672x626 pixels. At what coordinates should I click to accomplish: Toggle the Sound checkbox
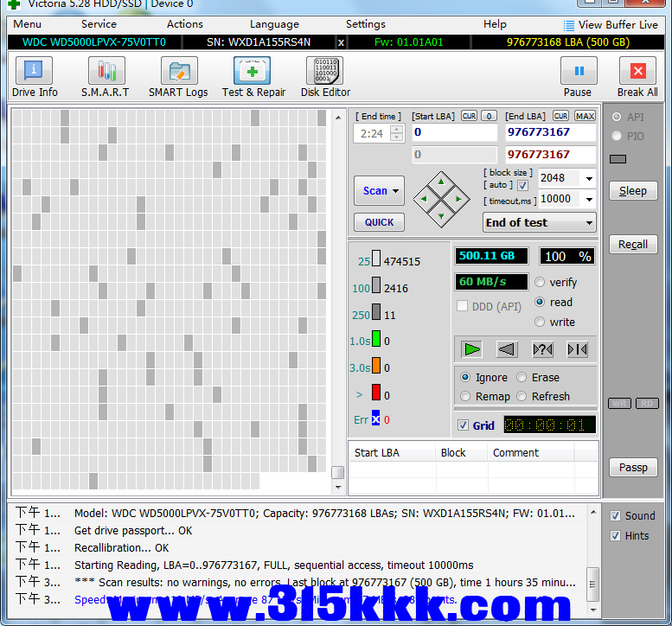[616, 516]
